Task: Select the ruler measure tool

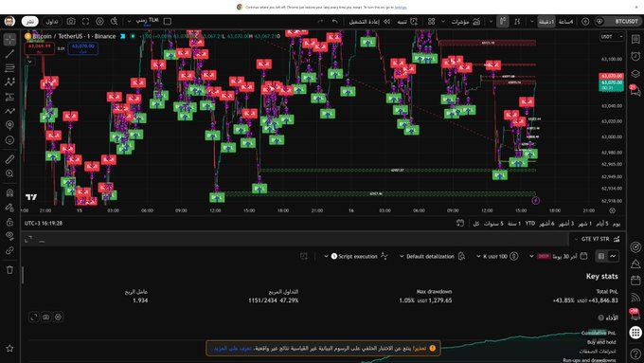Action: [x=9, y=159]
